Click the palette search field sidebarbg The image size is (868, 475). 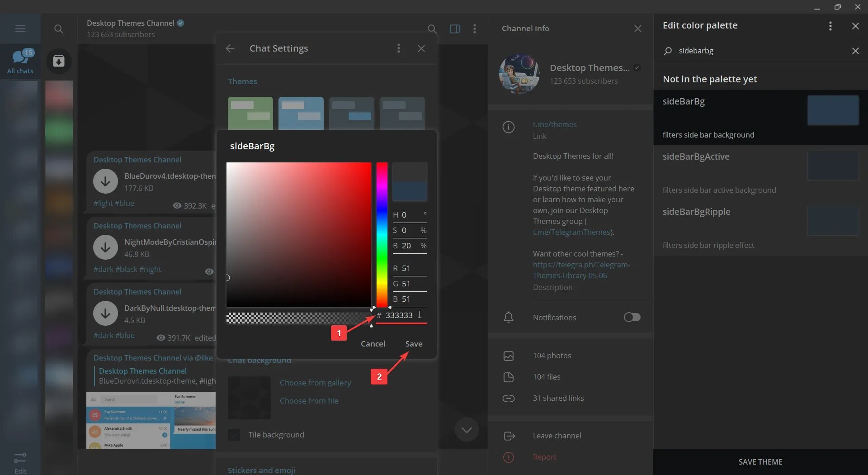point(759,51)
